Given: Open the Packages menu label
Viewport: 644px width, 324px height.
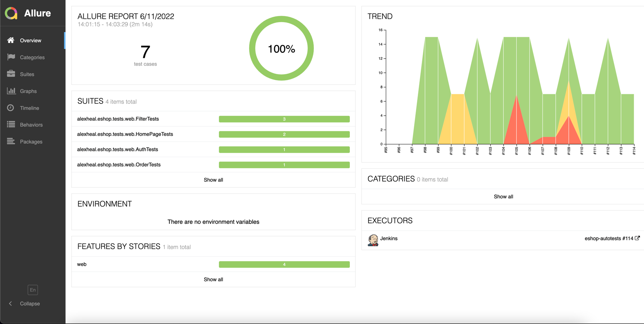Looking at the screenshot, I should tap(31, 142).
